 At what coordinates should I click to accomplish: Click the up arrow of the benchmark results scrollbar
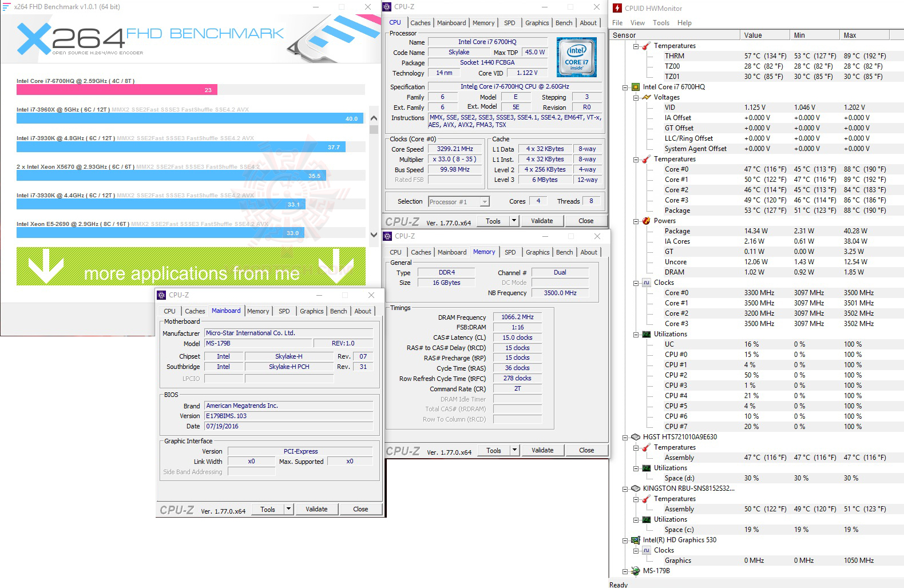point(374,118)
